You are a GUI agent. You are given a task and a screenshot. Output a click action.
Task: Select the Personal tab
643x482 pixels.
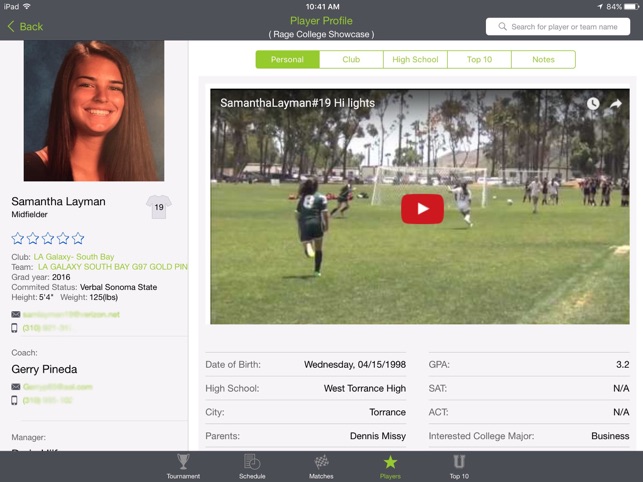click(x=287, y=59)
